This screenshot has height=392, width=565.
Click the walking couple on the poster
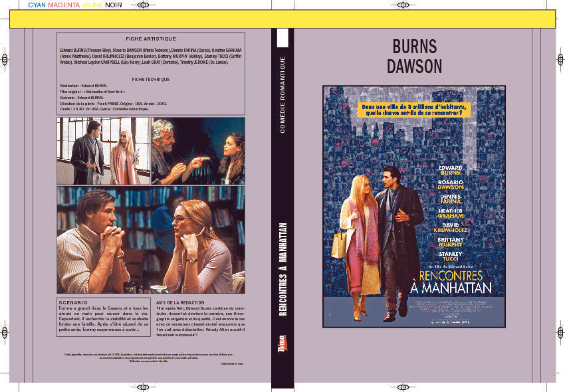click(378, 244)
